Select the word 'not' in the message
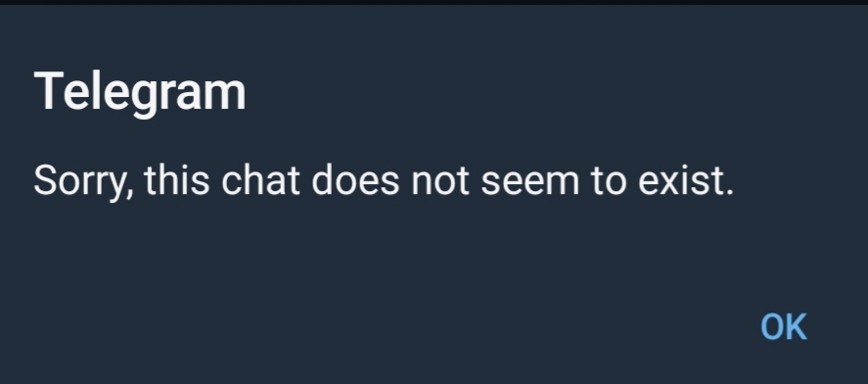The height and width of the screenshot is (384, 868). pos(440,182)
